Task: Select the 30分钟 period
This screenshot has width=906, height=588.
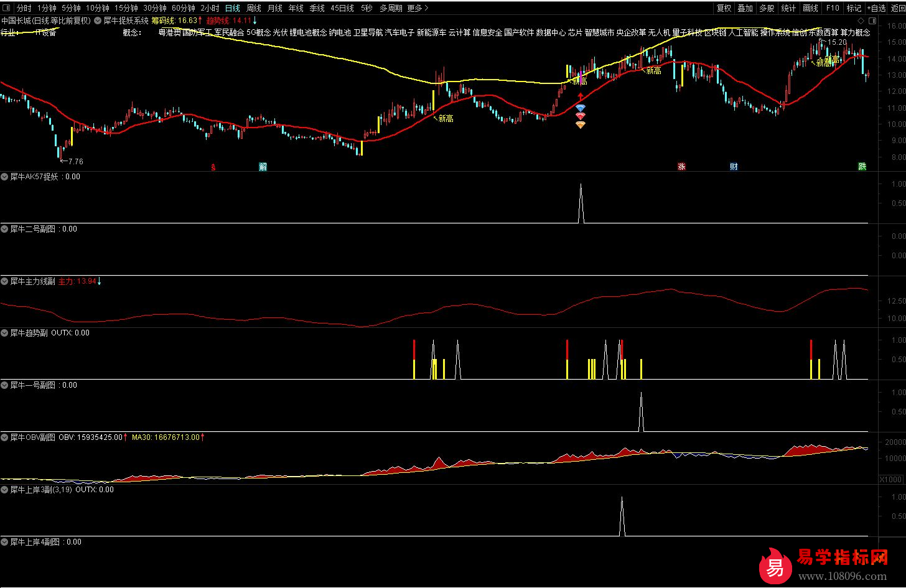Action: coord(155,8)
